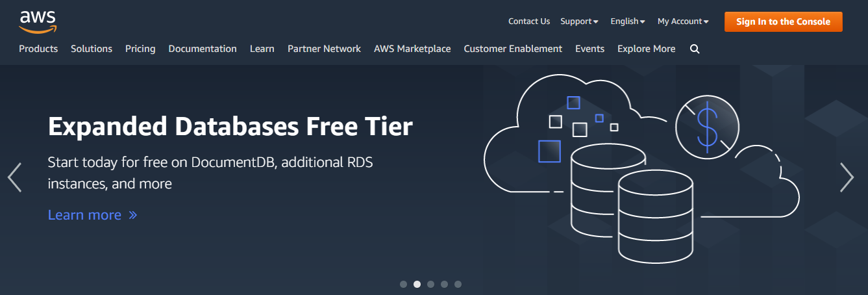Expand the Support dropdown
Image resolution: width=868 pixels, height=295 pixels.
pyautogui.click(x=579, y=21)
